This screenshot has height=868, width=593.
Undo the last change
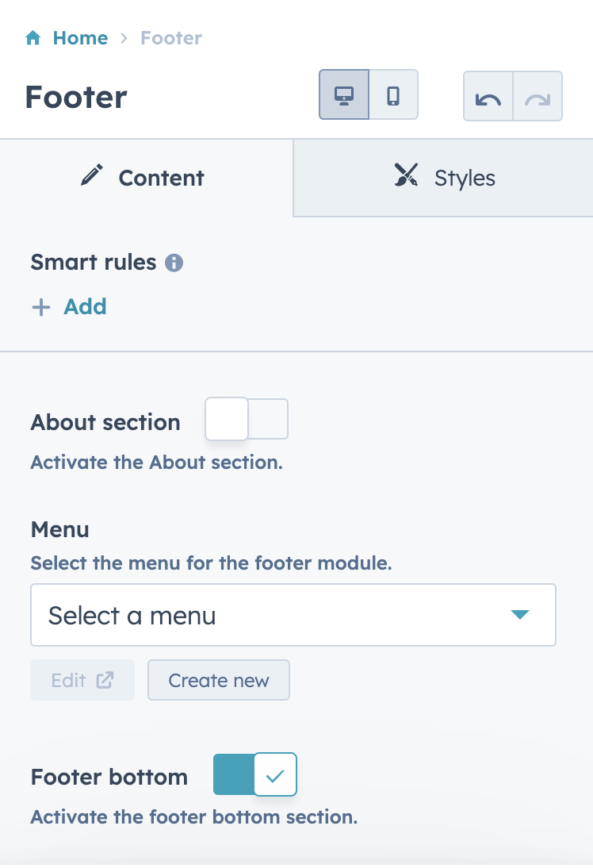488,96
